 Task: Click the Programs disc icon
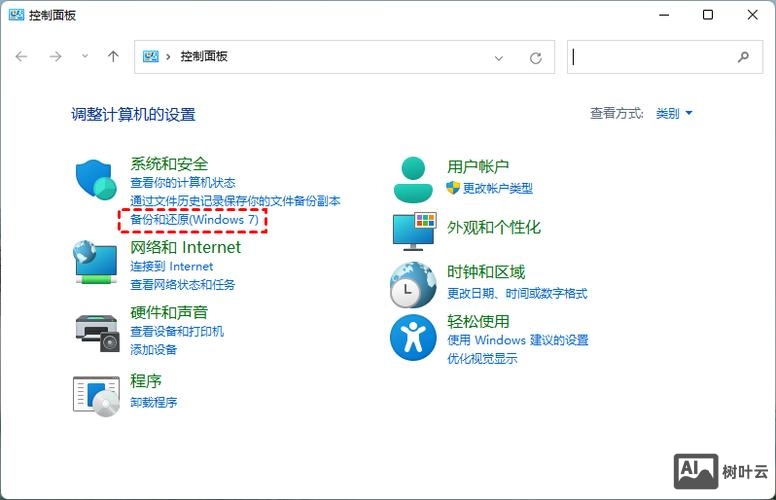tap(96, 396)
